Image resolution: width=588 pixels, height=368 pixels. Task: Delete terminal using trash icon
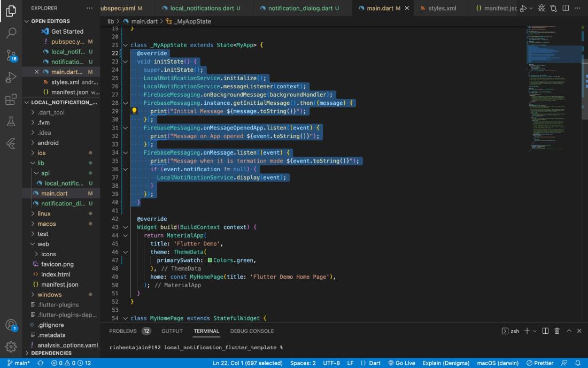(x=557, y=331)
